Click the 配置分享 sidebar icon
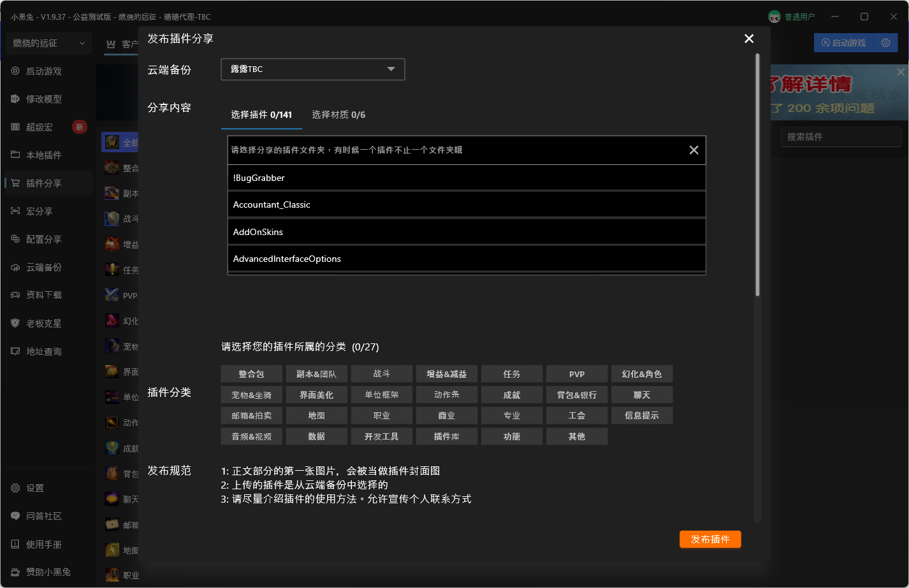Screen dimensions: 909x588 coord(15,239)
